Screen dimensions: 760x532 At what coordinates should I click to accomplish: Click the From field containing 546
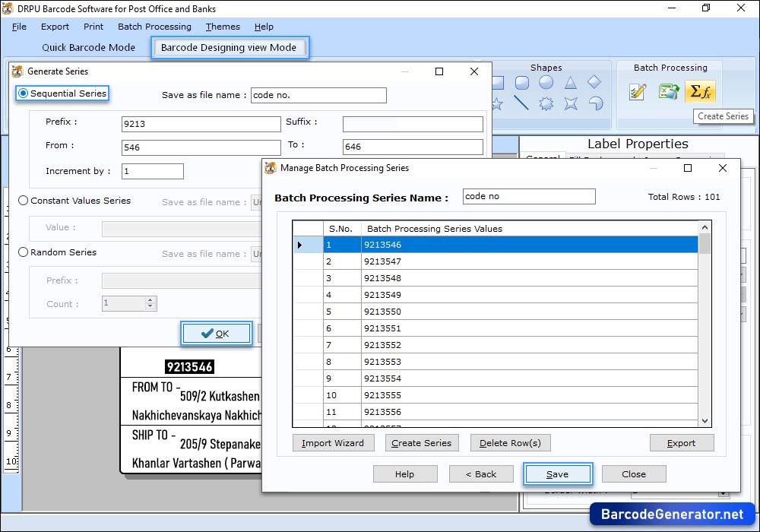[201, 147]
